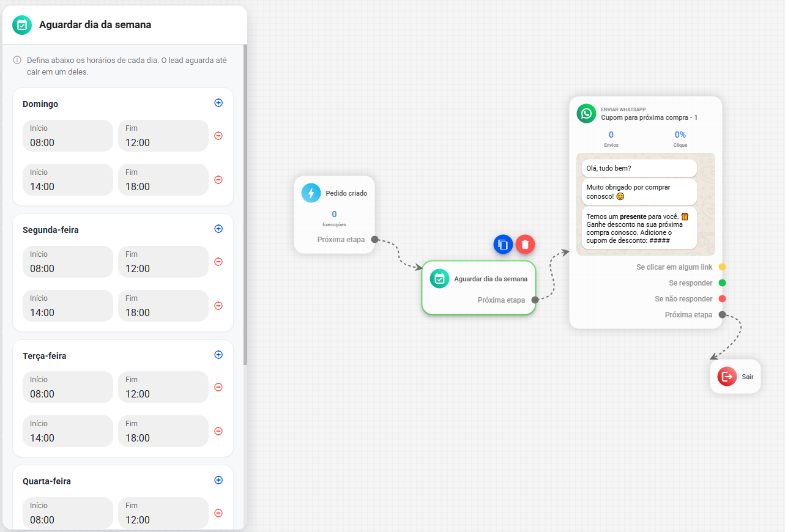The width and height of the screenshot is (785, 532).
Task: Delete the selected node with trash icon
Action: tap(525, 245)
